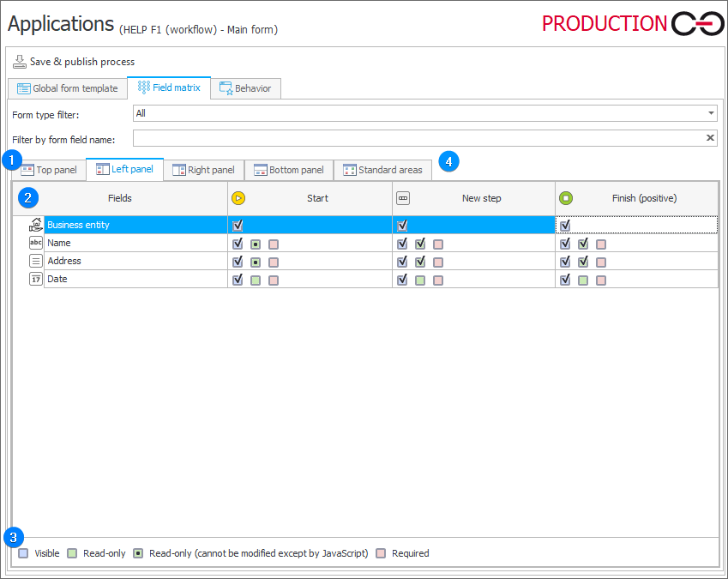Toggle Name required checkbox in Start column
This screenshot has width=728, height=579.
(274, 244)
